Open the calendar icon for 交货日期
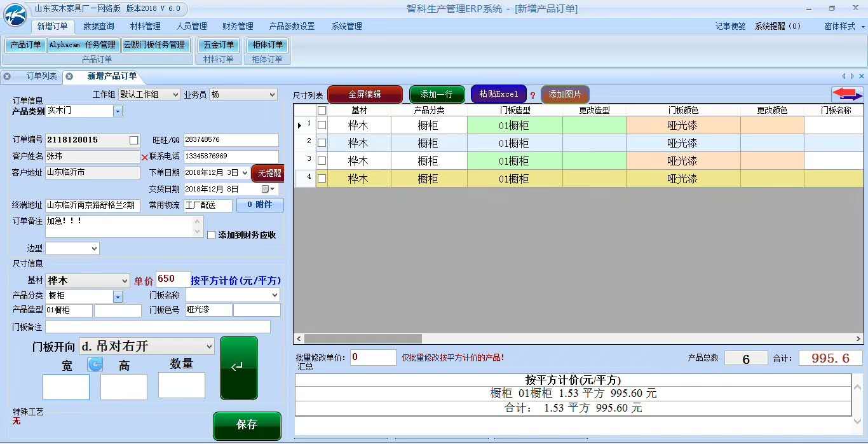Viewport: 868px width, 444px height. 266,189
